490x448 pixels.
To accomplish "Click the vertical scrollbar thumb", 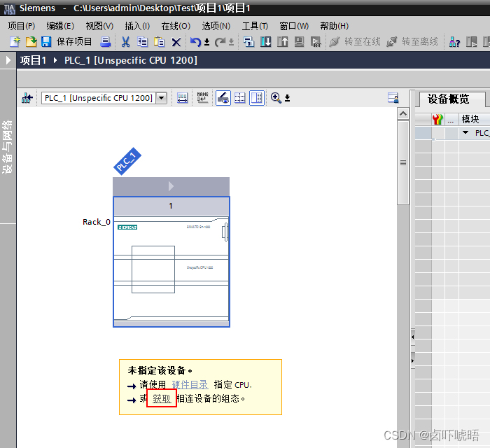I will tap(403, 162).
